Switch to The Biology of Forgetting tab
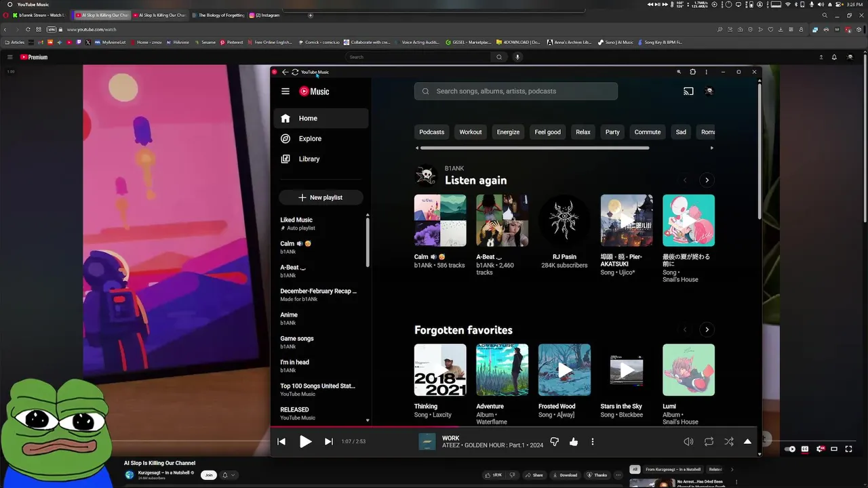Screen dimensions: 868x488 point(218,15)
